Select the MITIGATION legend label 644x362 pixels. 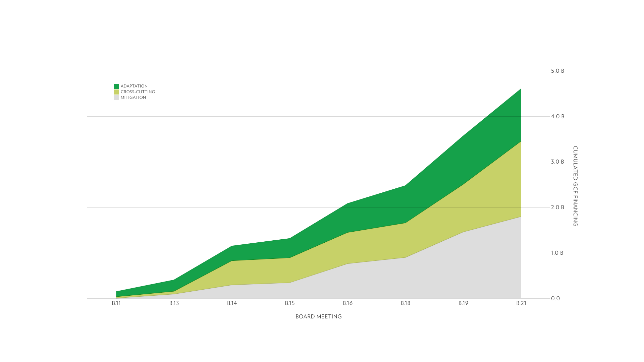(133, 98)
